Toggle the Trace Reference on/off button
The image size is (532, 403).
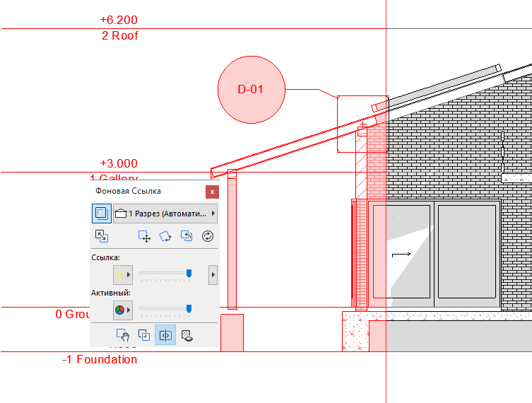point(102,214)
